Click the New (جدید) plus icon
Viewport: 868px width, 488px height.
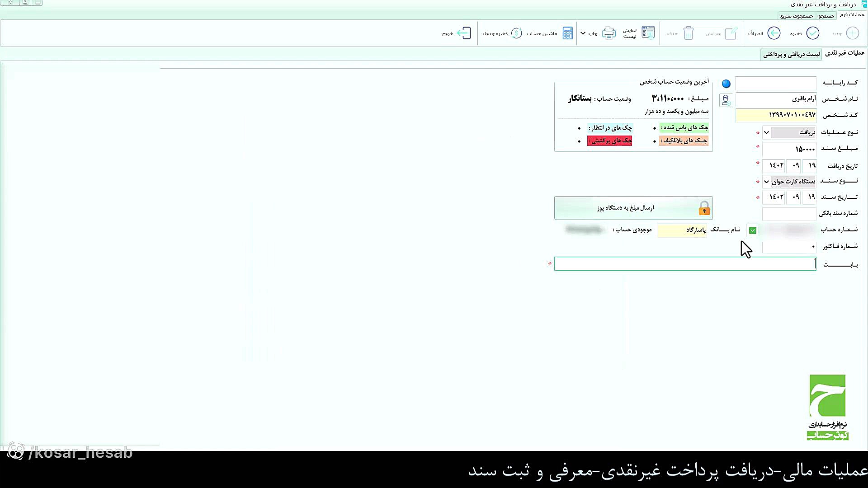[x=852, y=33]
